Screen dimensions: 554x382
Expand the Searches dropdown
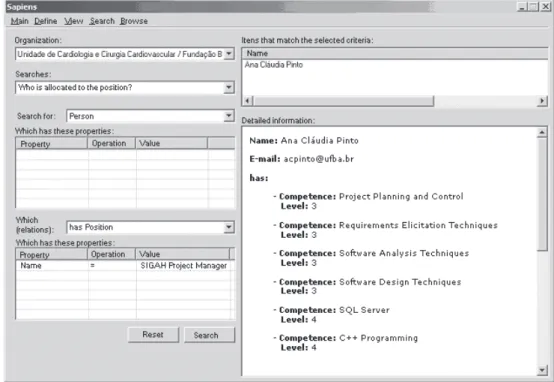coord(229,87)
